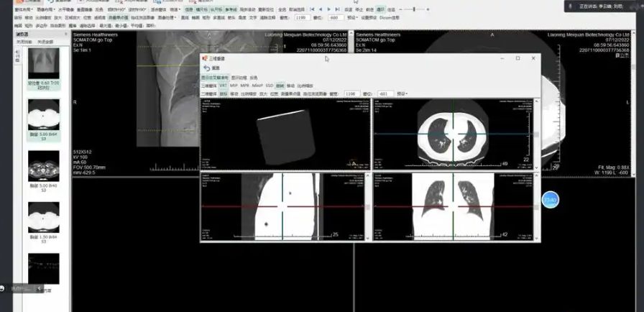Start playback with the play arrow
The width and height of the screenshot is (644, 312).
pos(329,9)
